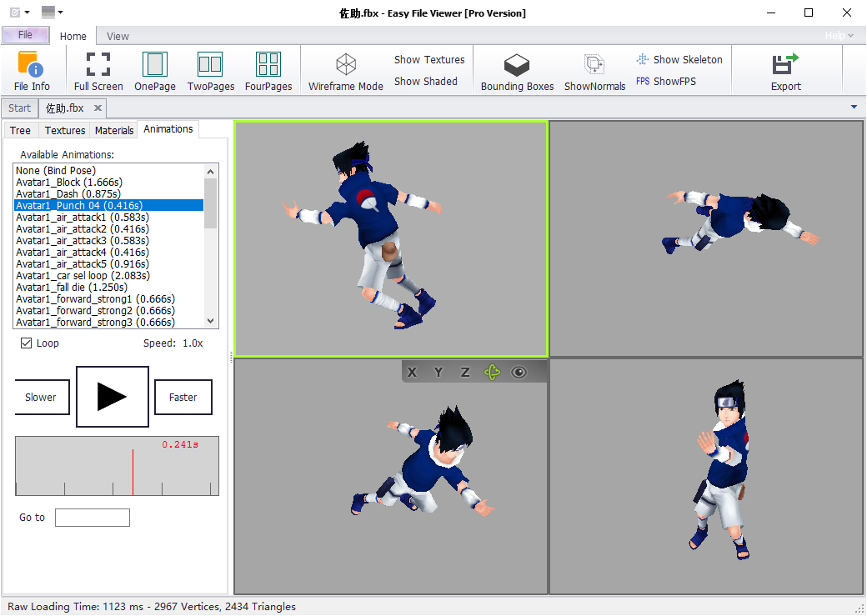Open the Help dropdown
This screenshot has width=867, height=616.
point(839,35)
